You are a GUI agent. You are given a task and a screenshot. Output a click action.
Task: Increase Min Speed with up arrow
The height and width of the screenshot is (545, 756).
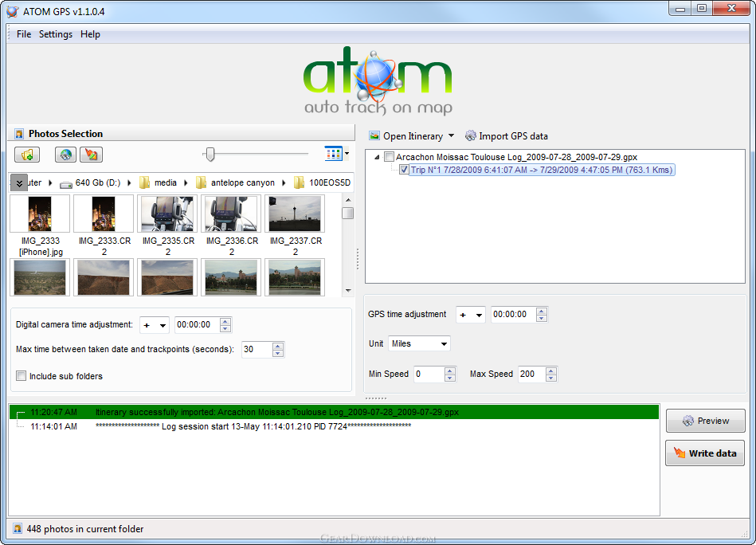450,371
